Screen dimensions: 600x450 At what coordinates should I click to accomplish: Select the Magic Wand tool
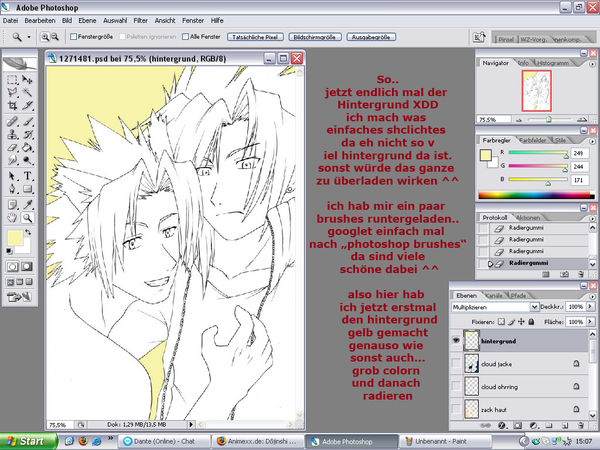27,92
